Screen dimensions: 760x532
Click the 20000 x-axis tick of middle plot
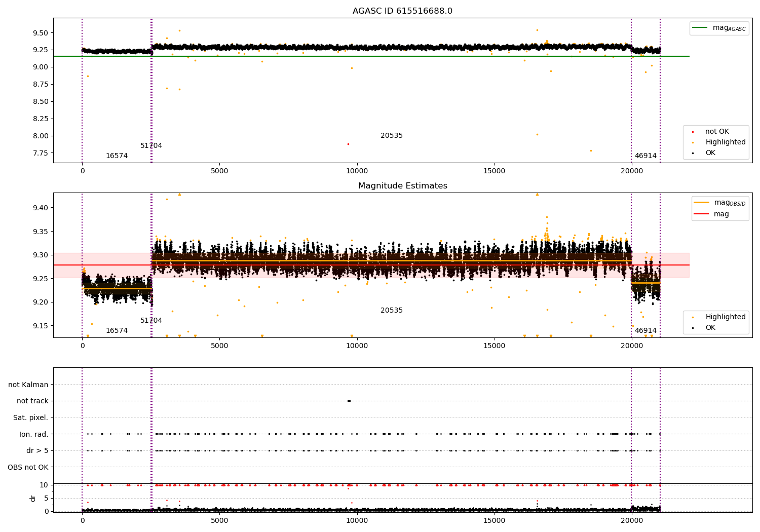point(631,346)
